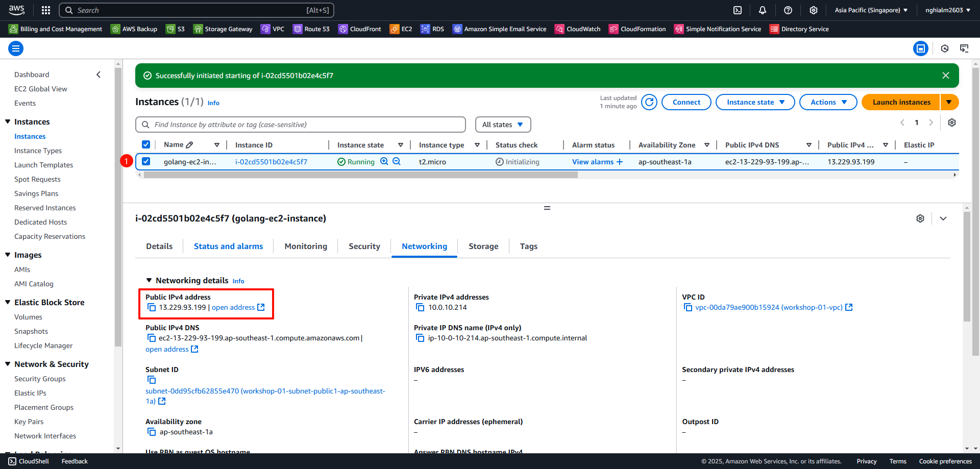Click the Launch instances button
This screenshot has height=469, width=980.
901,102
